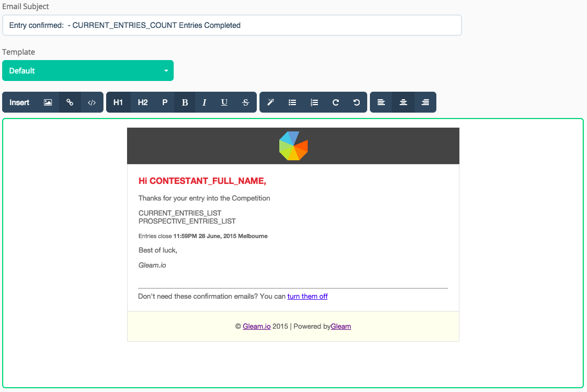This screenshot has width=587, height=392.
Task: Click the insert image icon
Action: [x=48, y=102]
